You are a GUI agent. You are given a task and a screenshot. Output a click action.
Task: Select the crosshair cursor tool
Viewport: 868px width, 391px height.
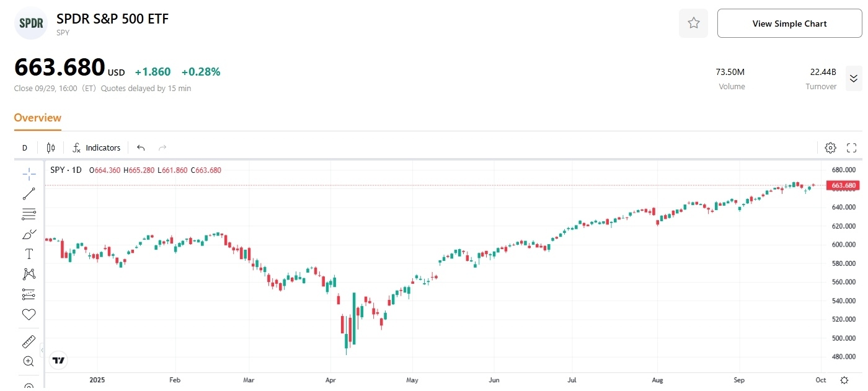(29, 174)
